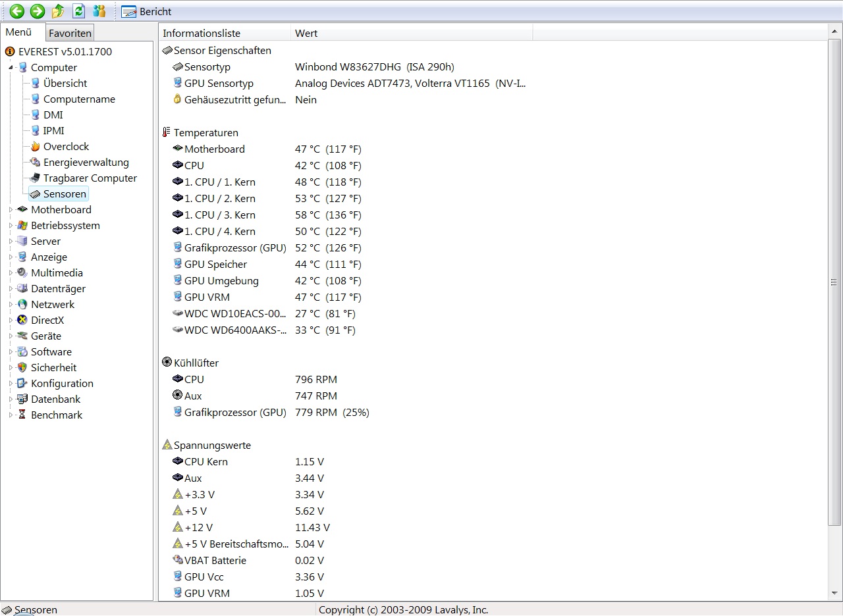This screenshot has width=843, height=616.
Task: Switch to the Menü tab
Action: click(18, 32)
